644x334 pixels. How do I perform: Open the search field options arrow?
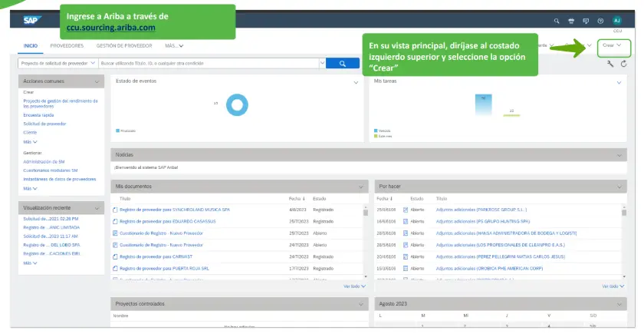(322, 63)
